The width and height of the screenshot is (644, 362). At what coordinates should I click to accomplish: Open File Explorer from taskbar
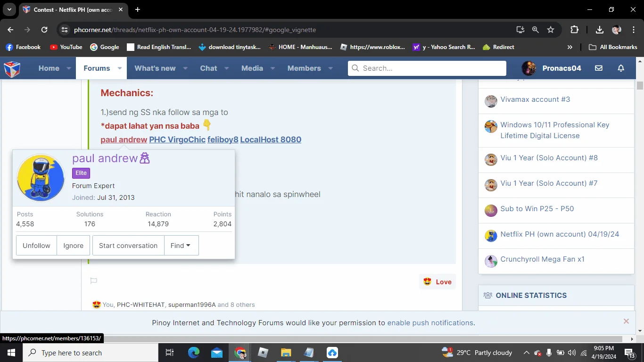(x=286, y=353)
